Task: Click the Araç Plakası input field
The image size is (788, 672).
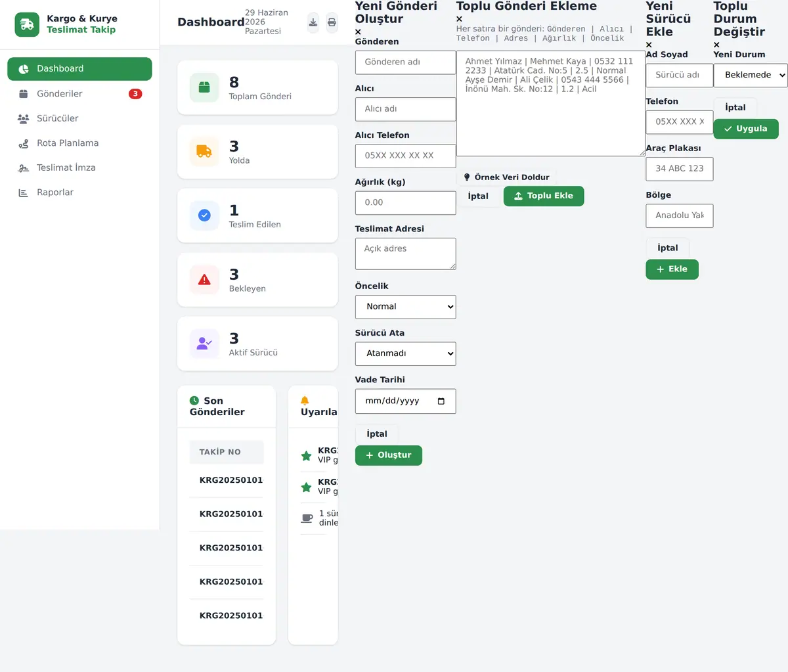Action: coord(679,169)
